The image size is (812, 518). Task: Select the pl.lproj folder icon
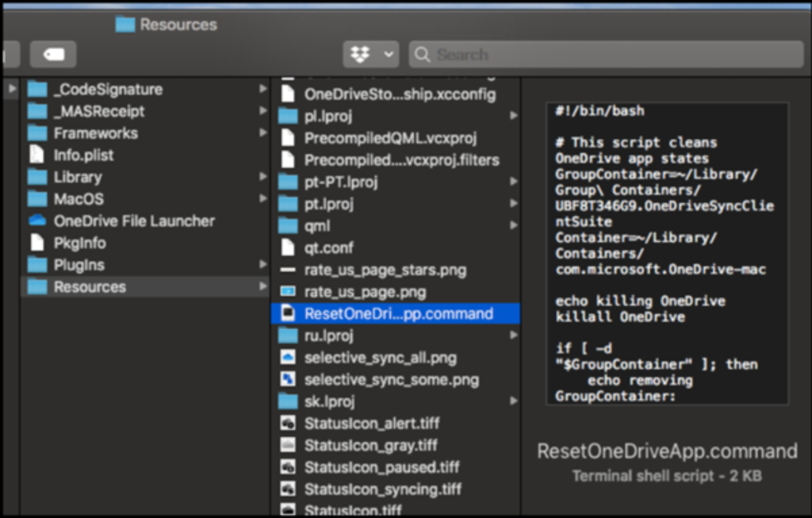coord(288,116)
